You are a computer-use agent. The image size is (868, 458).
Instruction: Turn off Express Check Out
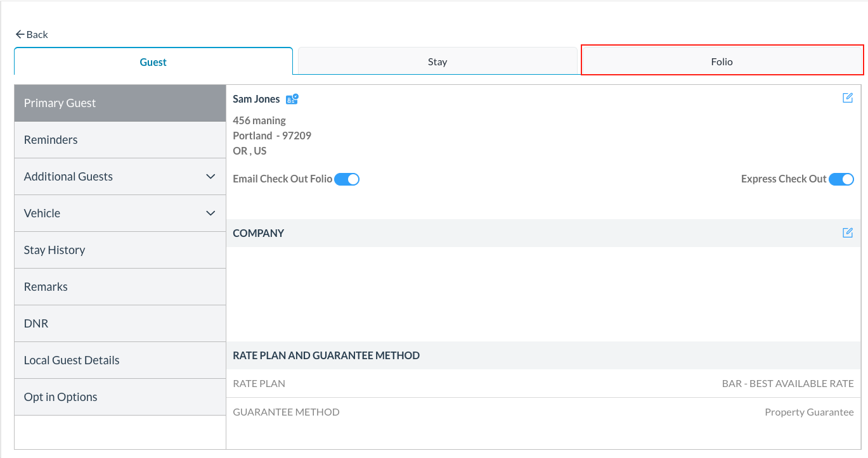coord(841,179)
